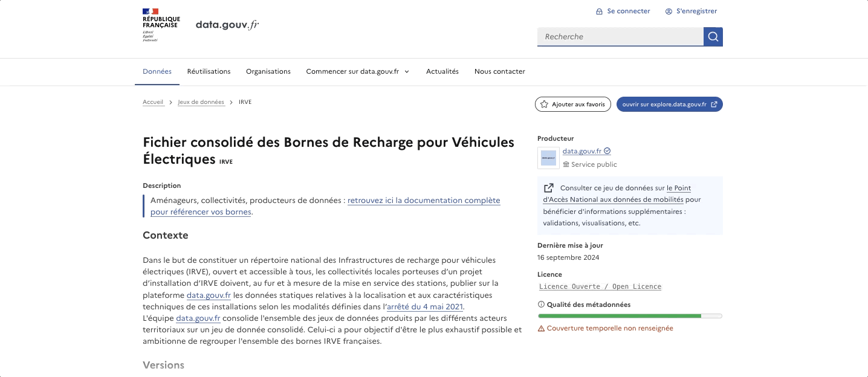Click the lock icon beside Se connecter

[x=599, y=11]
